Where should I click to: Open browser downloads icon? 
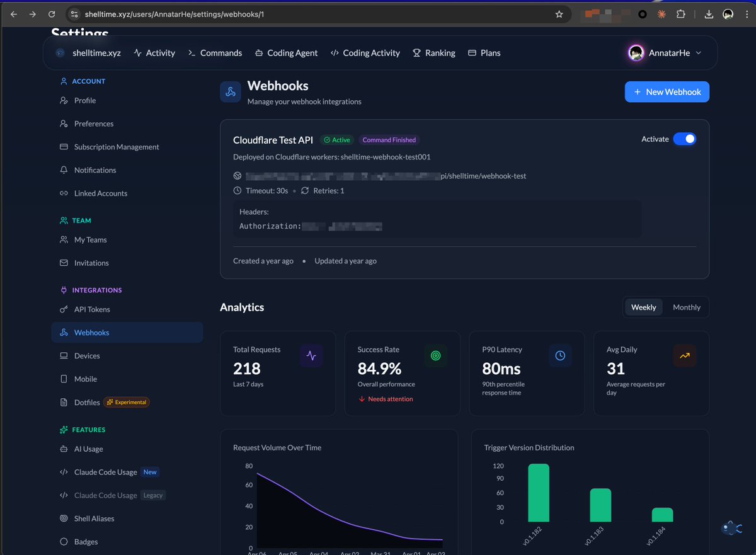[x=709, y=14]
